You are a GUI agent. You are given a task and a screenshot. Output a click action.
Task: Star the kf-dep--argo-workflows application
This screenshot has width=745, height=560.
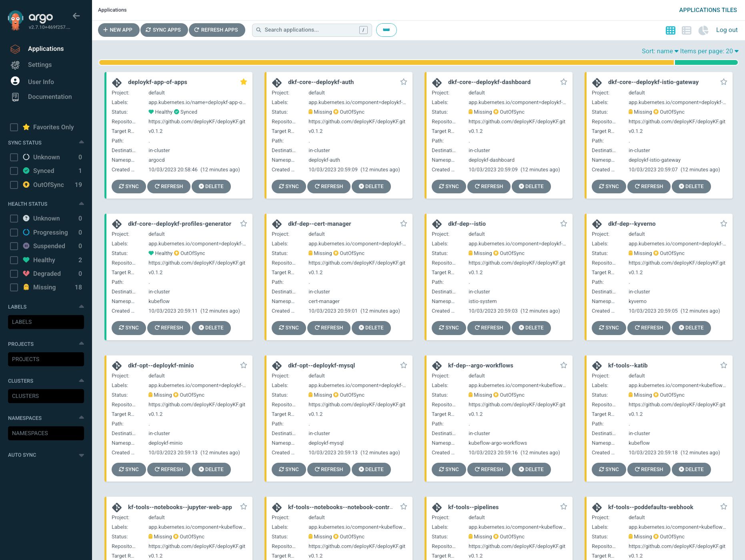tap(564, 365)
